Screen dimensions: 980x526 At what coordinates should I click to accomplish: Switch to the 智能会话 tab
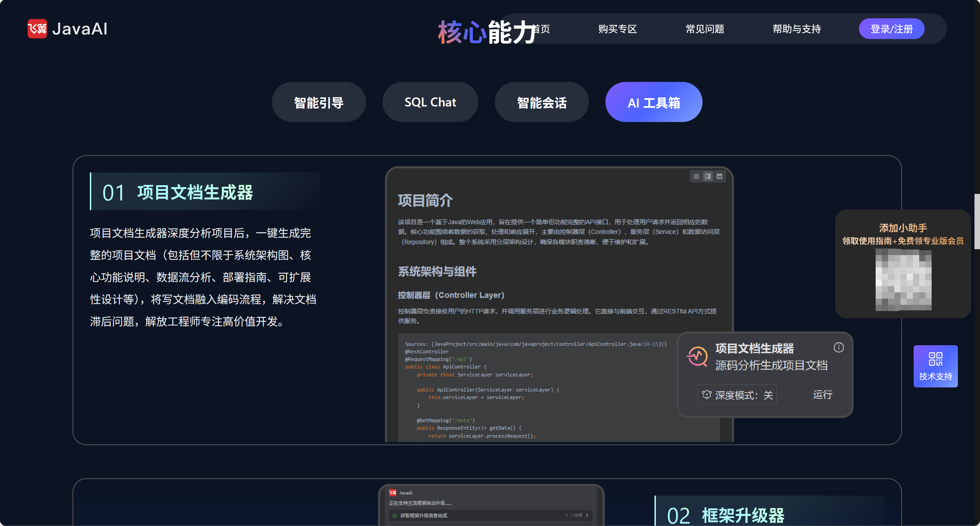click(541, 102)
